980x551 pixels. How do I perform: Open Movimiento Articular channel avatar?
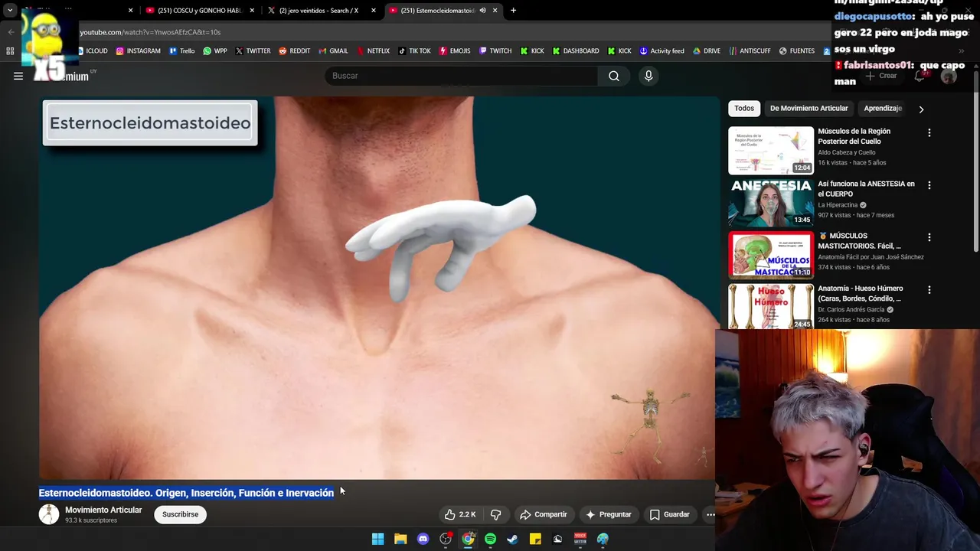49,514
